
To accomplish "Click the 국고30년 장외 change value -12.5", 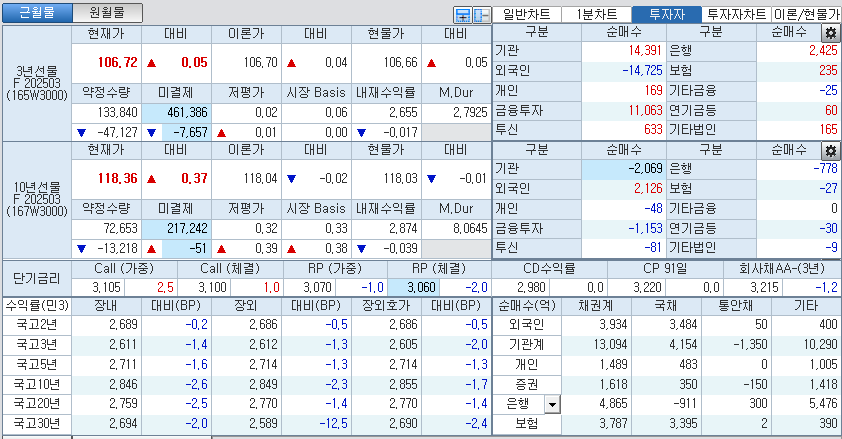I will [x=333, y=423].
